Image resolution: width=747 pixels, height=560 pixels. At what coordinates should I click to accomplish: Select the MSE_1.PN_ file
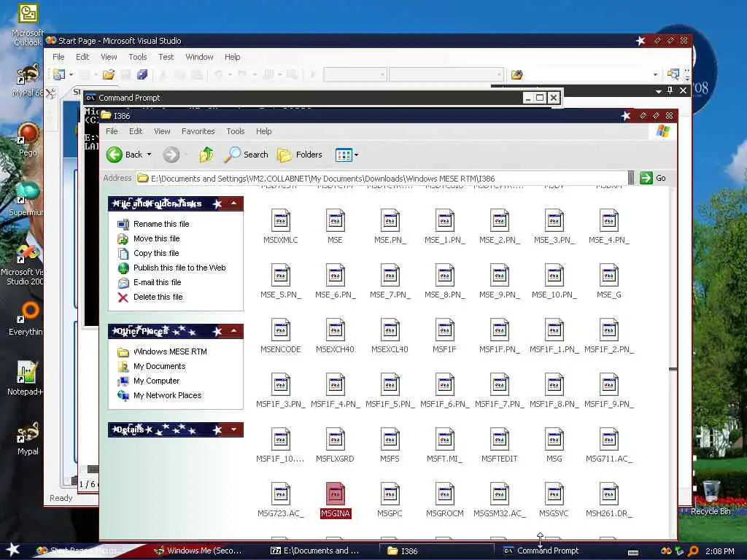click(x=444, y=227)
